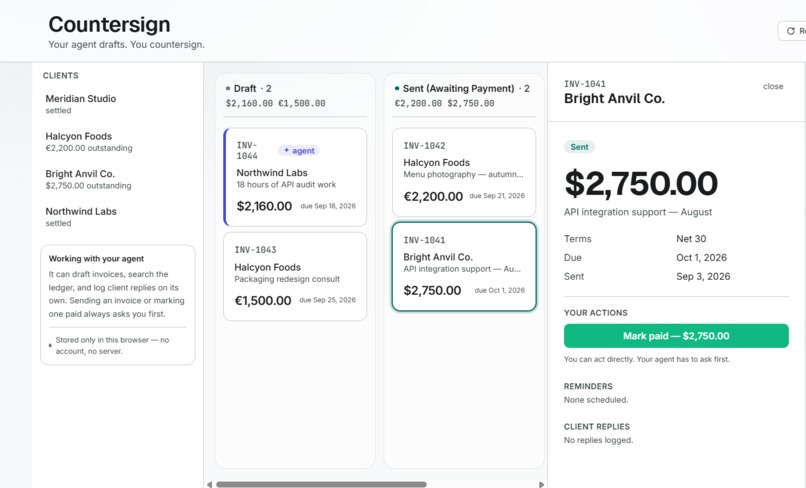Screen dimensions: 806x488
Task: Click the agent badge on INV-1044 card
Action: 299,151
